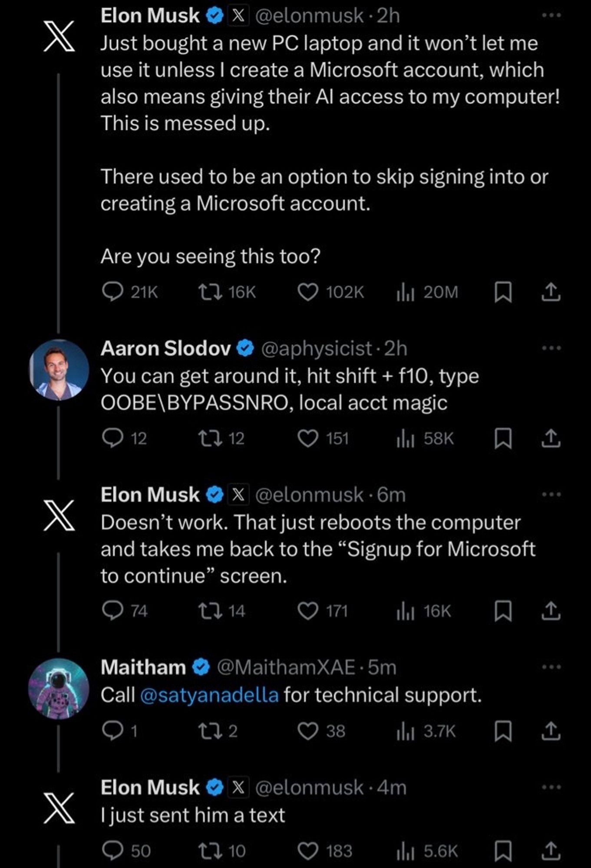Screen dimensions: 591x868
Task: Click the @MaithamXAE handle
Action: point(287,667)
